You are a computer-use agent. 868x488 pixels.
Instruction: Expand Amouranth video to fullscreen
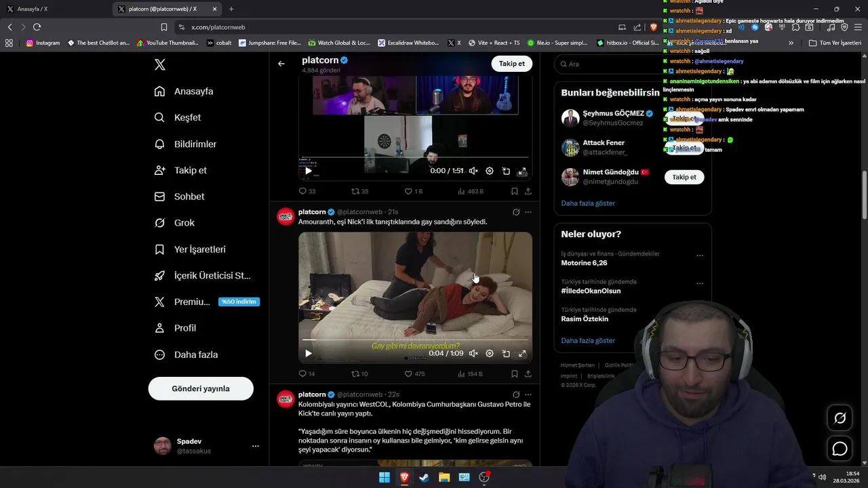(522, 353)
